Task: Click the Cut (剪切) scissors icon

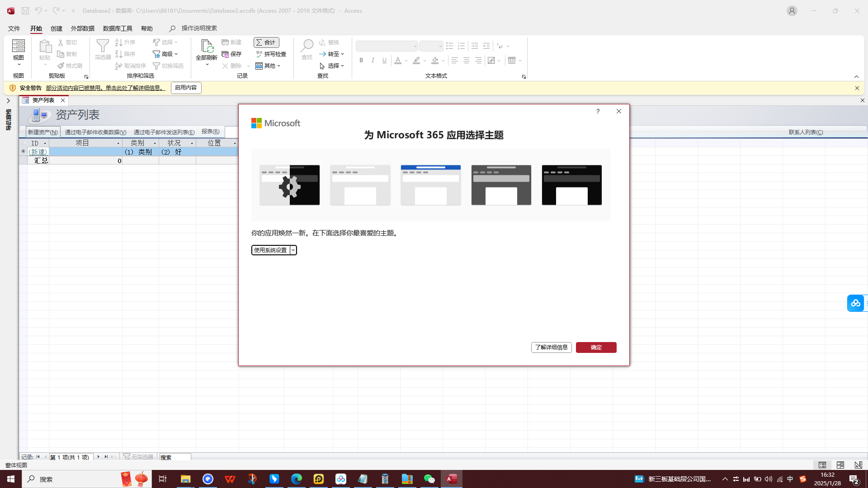Action: pyautogui.click(x=61, y=42)
